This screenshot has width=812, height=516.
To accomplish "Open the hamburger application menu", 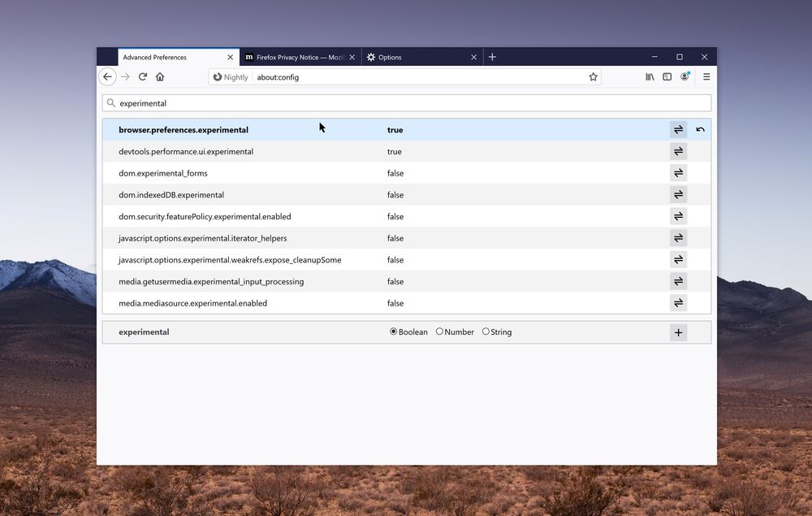I will [x=706, y=77].
